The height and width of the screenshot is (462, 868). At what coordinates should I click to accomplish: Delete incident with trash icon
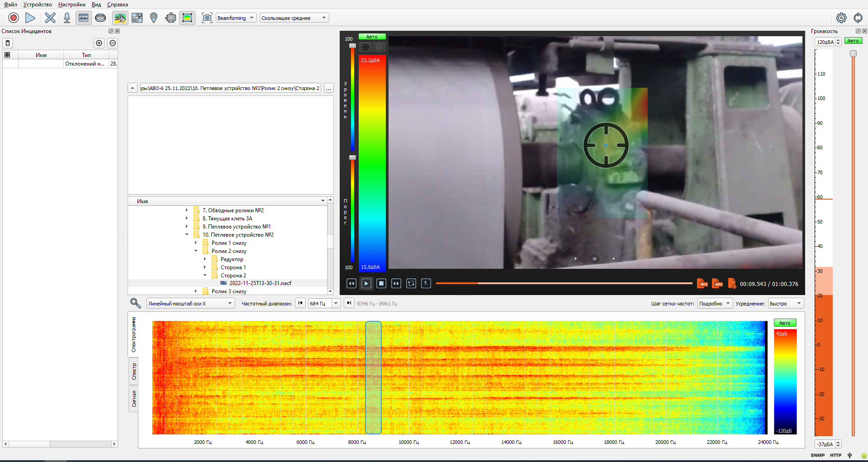pyautogui.click(x=8, y=43)
